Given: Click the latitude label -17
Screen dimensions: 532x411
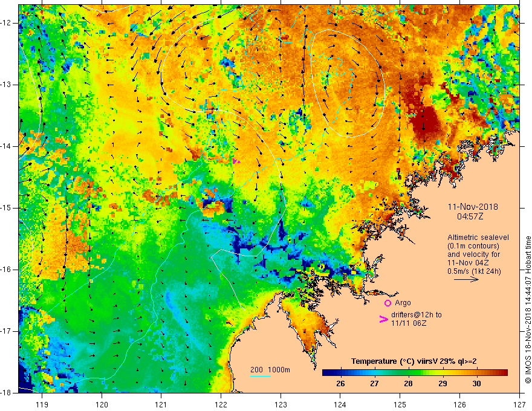Looking at the screenshot, I should [x=7, y=331].
